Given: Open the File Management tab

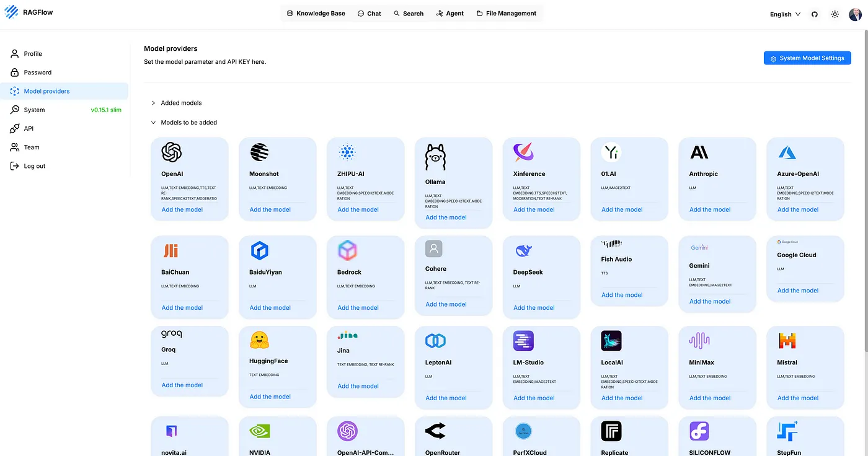Looking at the screenshot, I should point(506,13).
